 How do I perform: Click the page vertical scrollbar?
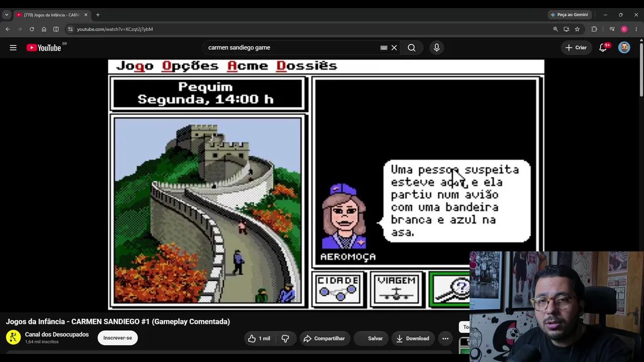[641, 70]
